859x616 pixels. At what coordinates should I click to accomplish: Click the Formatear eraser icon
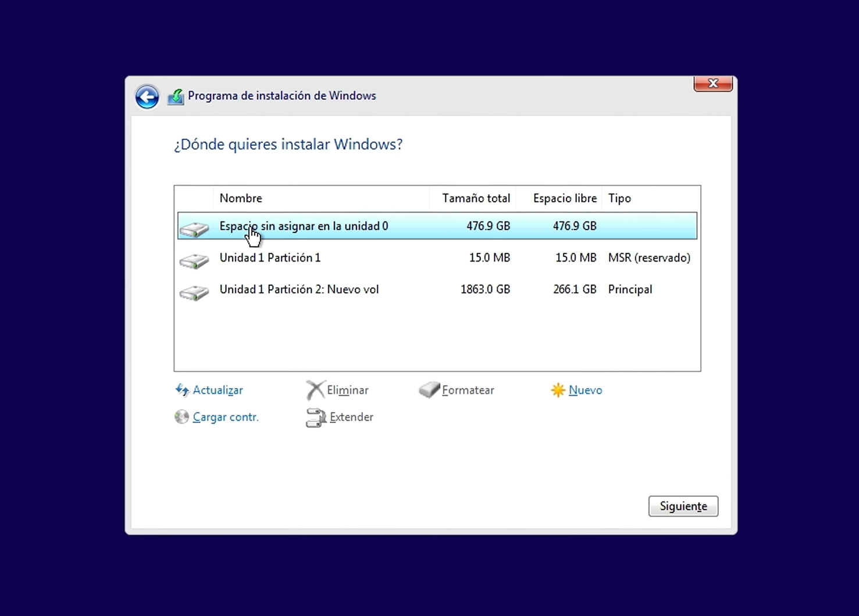[x=429, y=389]
